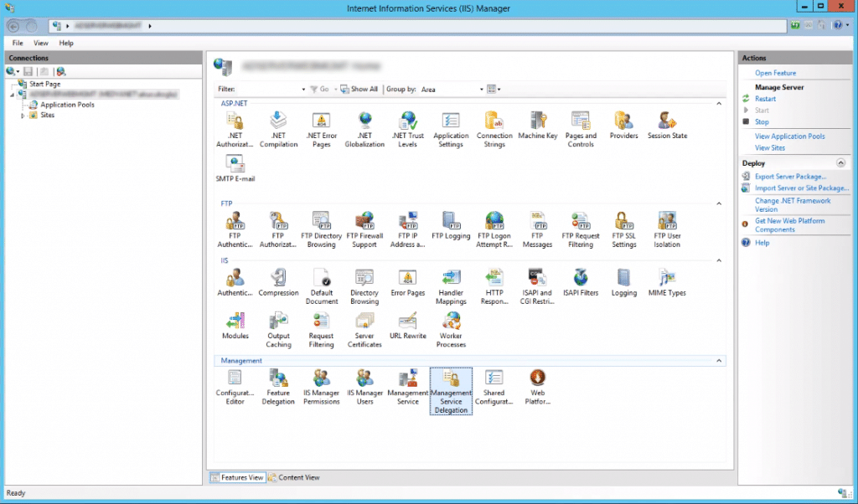Open IIS Compression feature
858x504 pixels.
[x=278, y=282]
